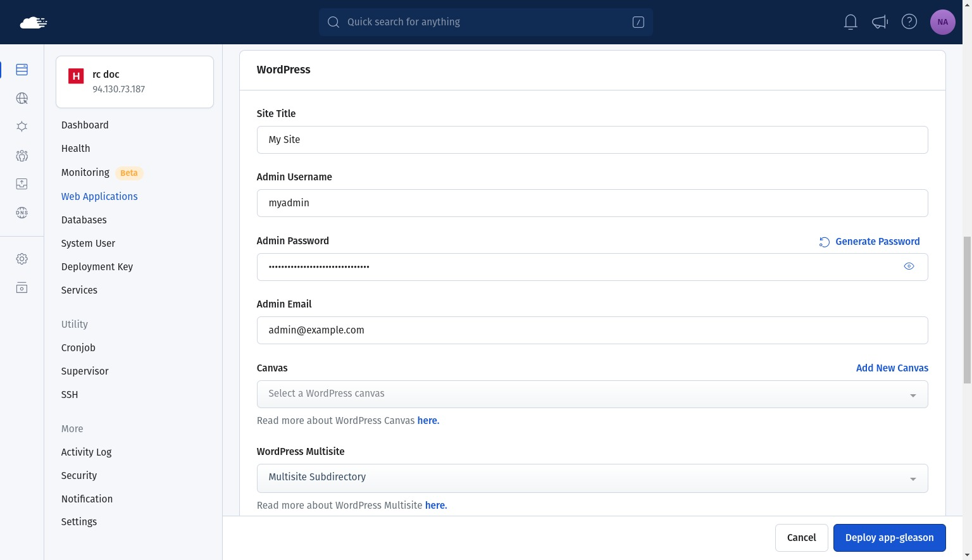Click Deploy app-gleason button
The width and height of the screenshot is (972, 560).
(x=889, y=537)
